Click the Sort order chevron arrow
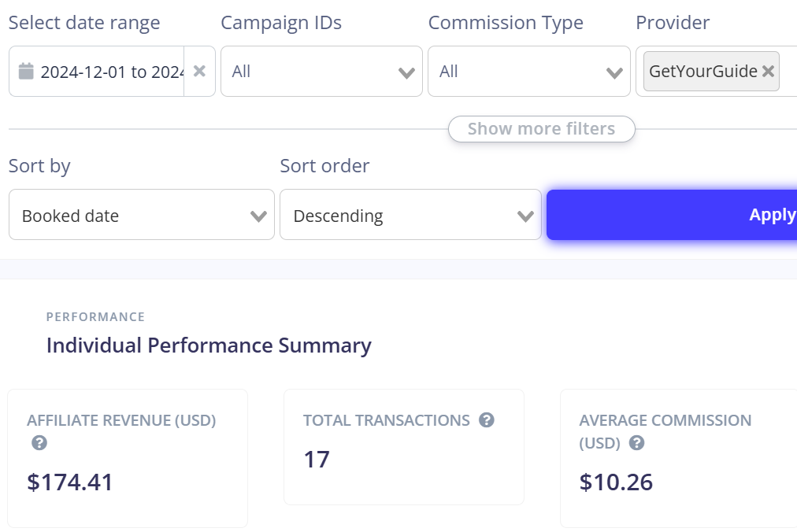 pos(525,215)
